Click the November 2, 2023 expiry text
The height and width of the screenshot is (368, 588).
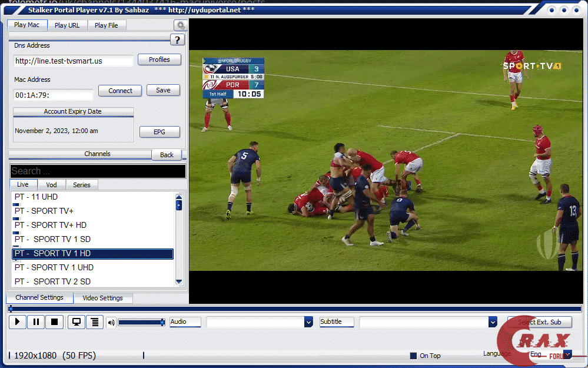click(57, 131)
